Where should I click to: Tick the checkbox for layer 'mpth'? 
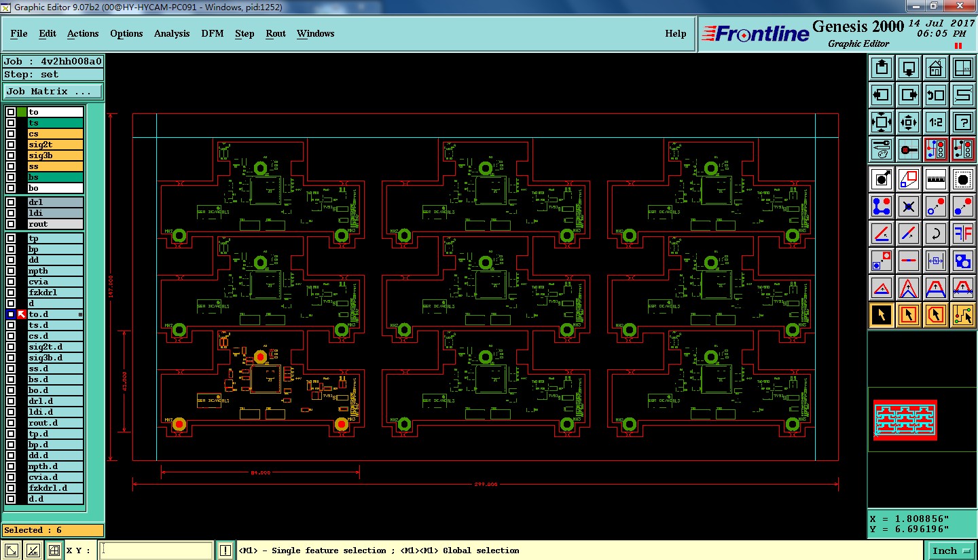[11, 271]
